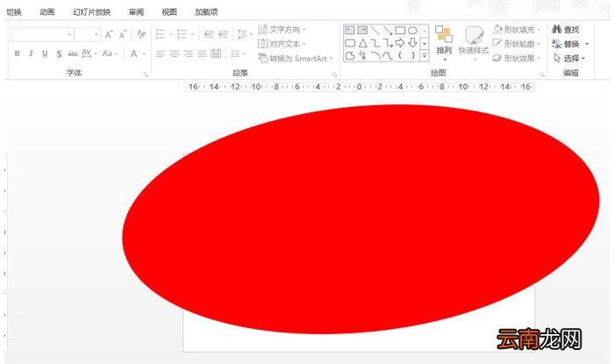Select the right block arrow shape
614x364 pixels.
pos(400,43)
